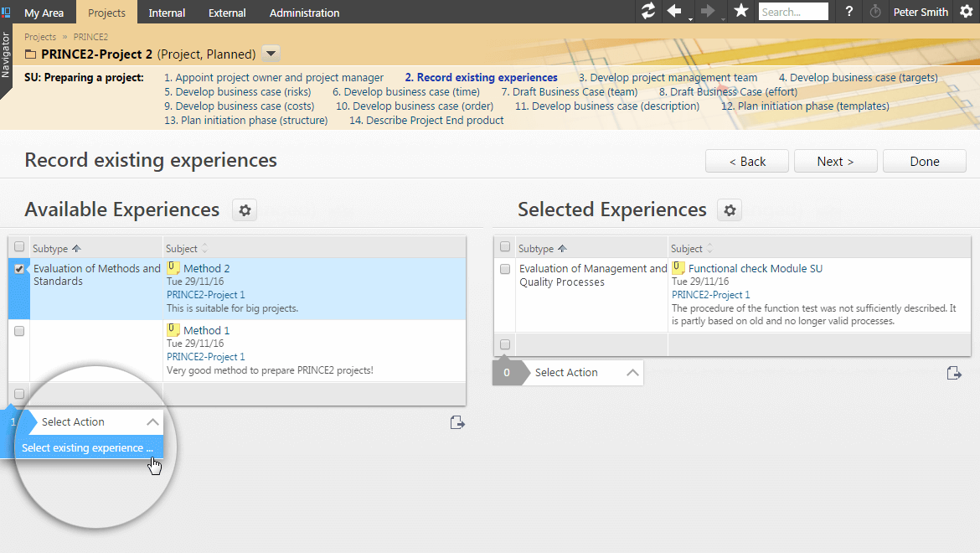Go to step 12 Plan initiation phase (templates)

805,106
